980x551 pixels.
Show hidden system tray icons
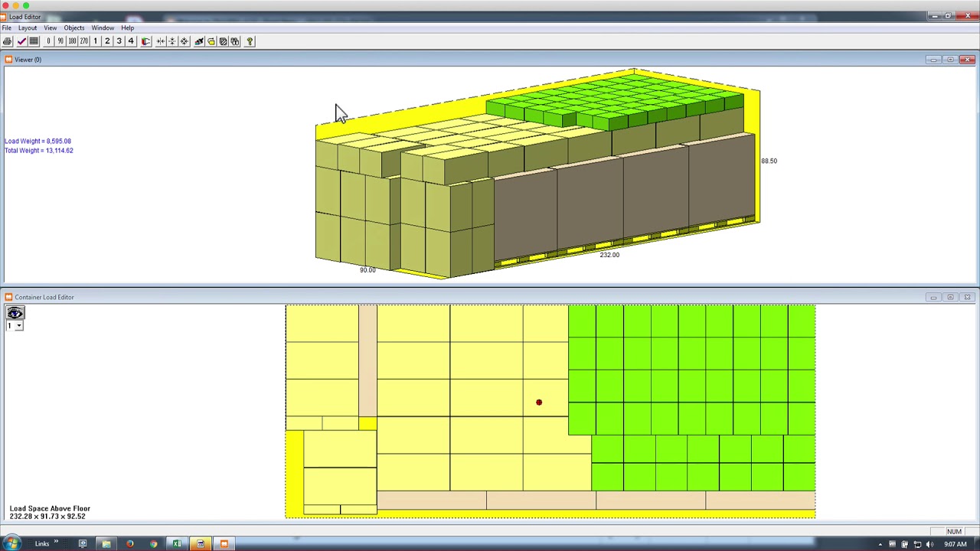[x=880, y=544]
